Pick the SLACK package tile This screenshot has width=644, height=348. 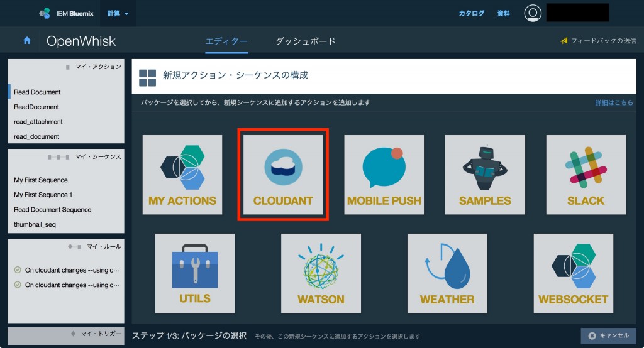(x=586, y=175)
